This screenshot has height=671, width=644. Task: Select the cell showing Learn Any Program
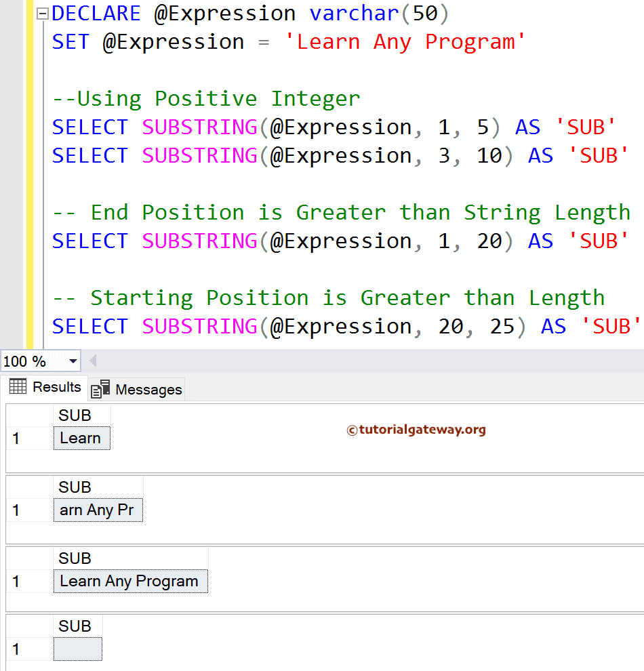[x=130, y=581]
